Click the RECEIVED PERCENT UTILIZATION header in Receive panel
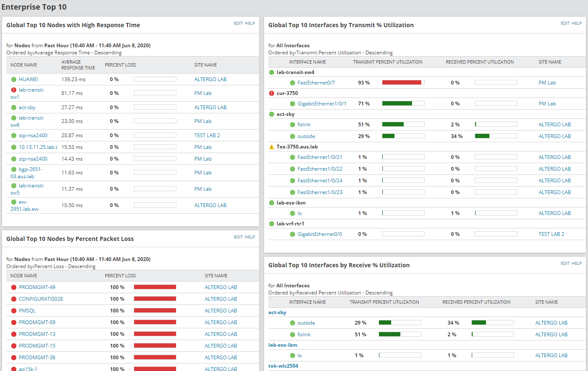The height and width of the screenshot is (371, 588). pyautogui.click(x=476, y=302)
